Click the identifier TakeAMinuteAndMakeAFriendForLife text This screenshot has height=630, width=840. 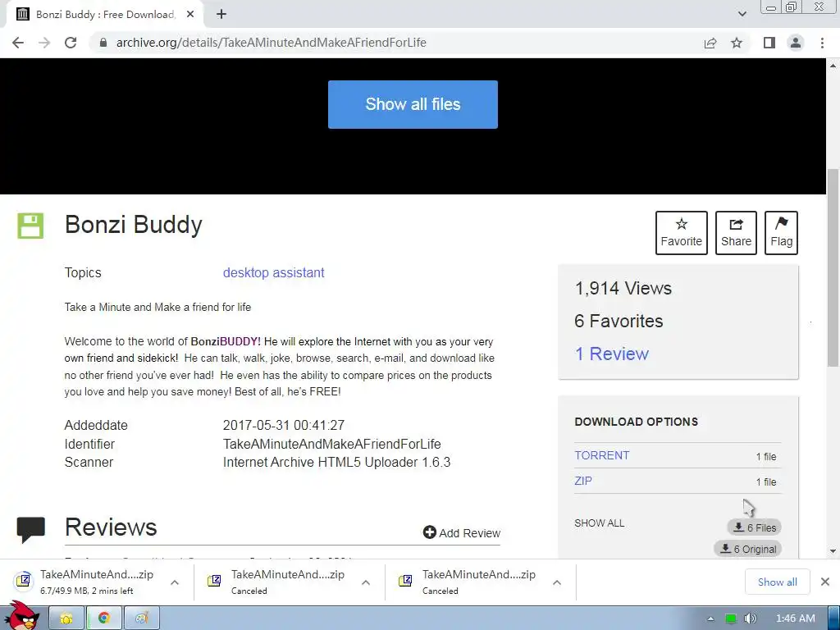click(331, 444)
